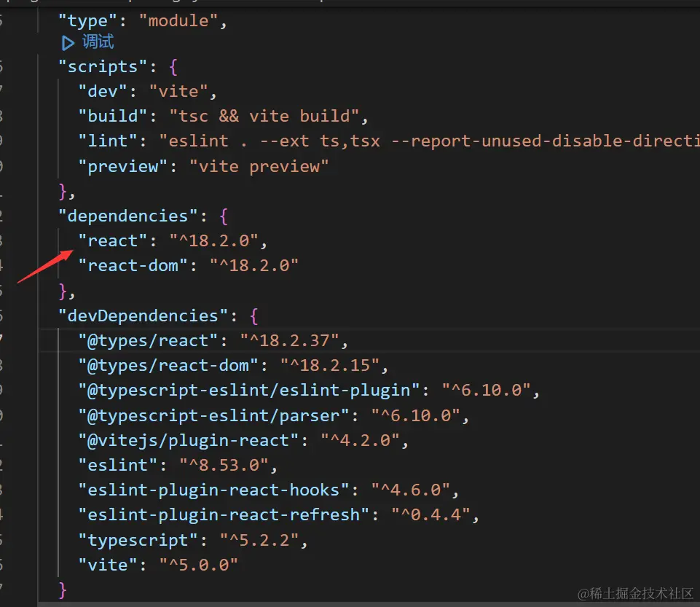Select the "^4.6.0" version value

click(411, 490)
